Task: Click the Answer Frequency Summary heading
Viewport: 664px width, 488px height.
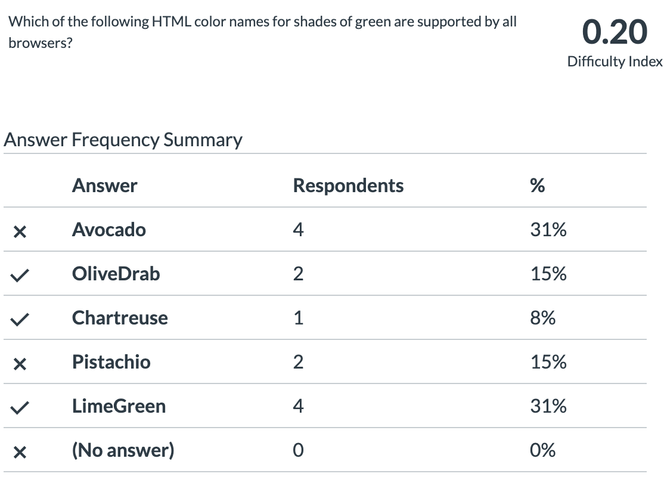Action: click(x=123, y=139)
